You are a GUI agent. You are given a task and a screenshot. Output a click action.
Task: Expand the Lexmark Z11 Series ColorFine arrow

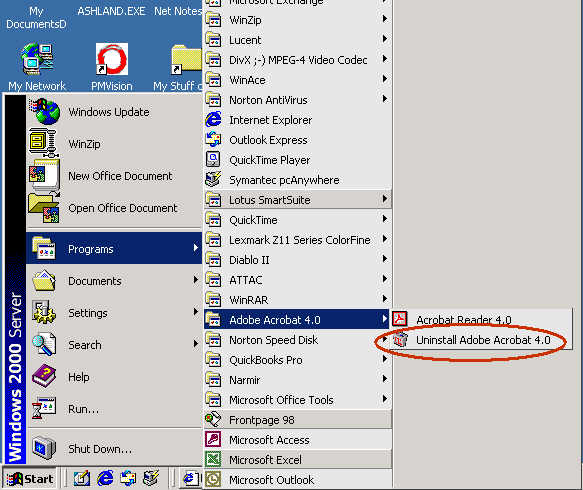click(x=385, y=239)
